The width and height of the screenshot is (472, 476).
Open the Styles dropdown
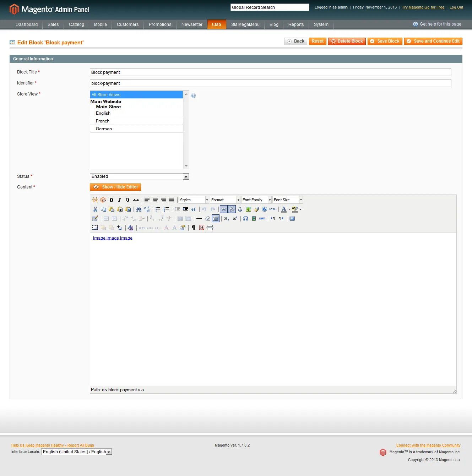(x=194, y=200)
